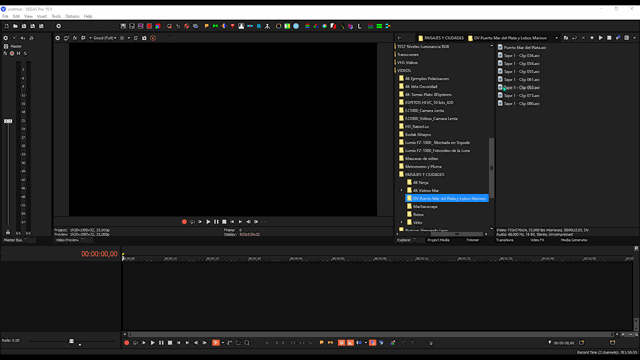Open the View menu
The image size is (640, 360).
coord(28,16)
